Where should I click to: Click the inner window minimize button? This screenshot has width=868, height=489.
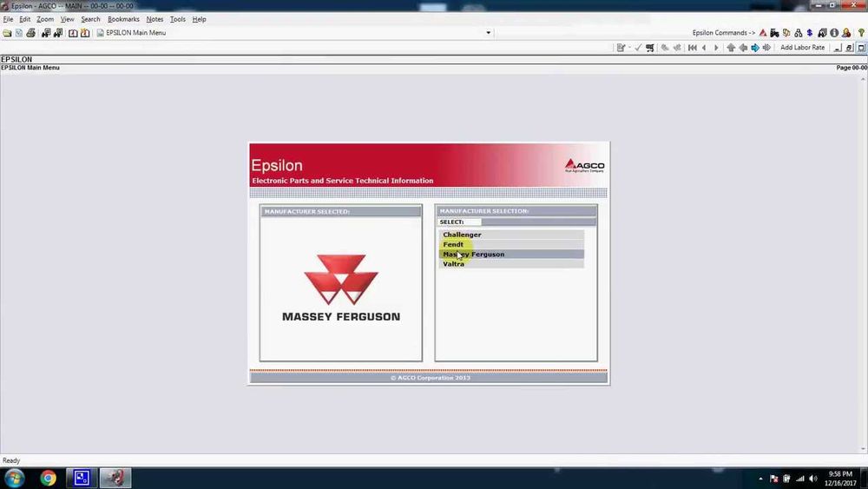(838, 48)
